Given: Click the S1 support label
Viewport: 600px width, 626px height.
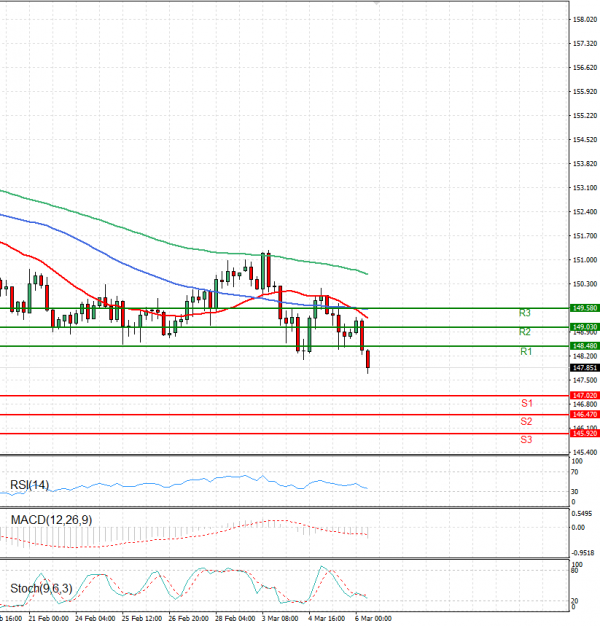Looking at the screenshot, I should coord(527,403).
